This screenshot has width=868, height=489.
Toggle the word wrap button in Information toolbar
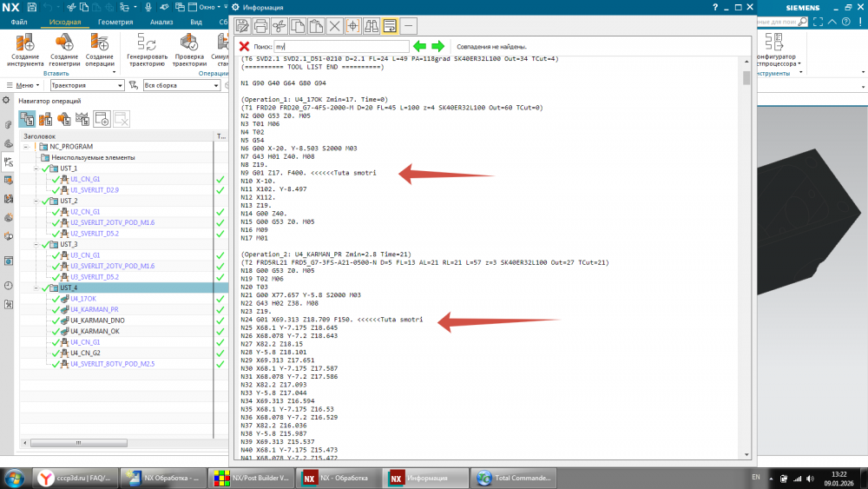click(391, 25)
